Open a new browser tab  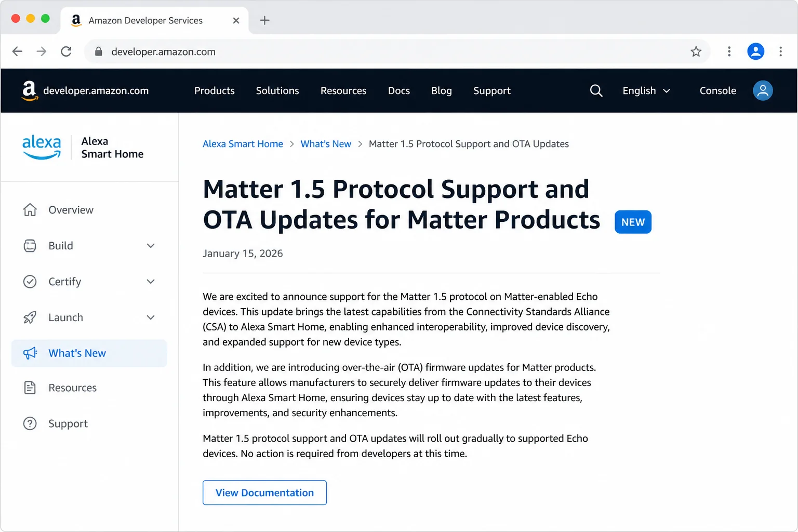[265, 20]
